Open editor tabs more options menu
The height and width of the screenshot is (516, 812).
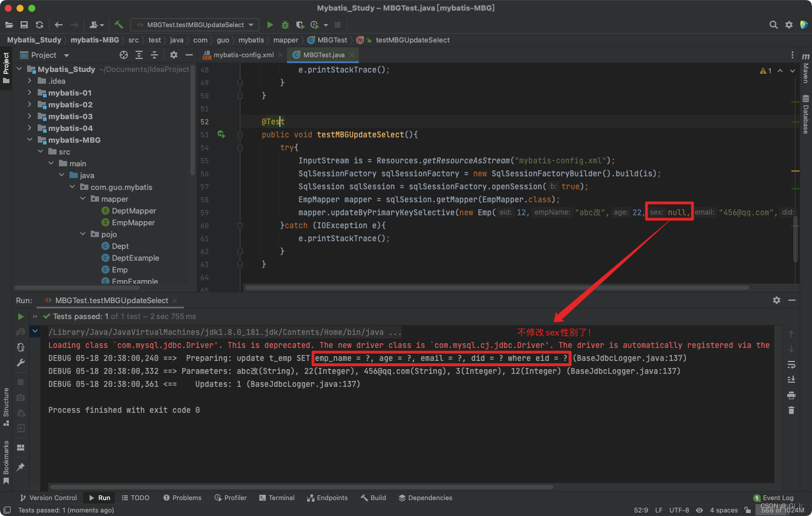point(793,55)
